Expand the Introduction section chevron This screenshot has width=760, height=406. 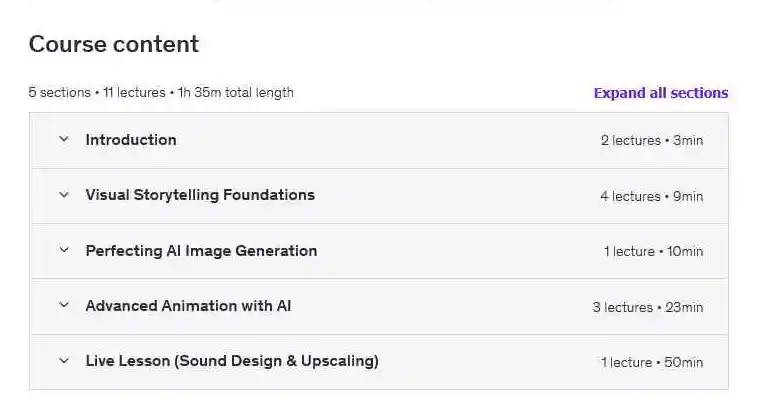pos(64,140)
